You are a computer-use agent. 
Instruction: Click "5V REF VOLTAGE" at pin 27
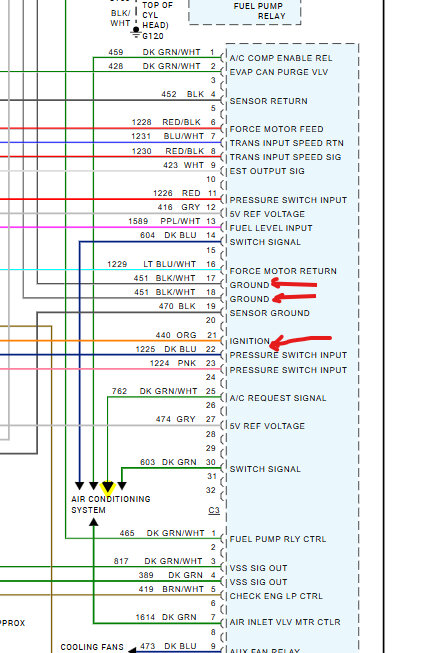267,426
